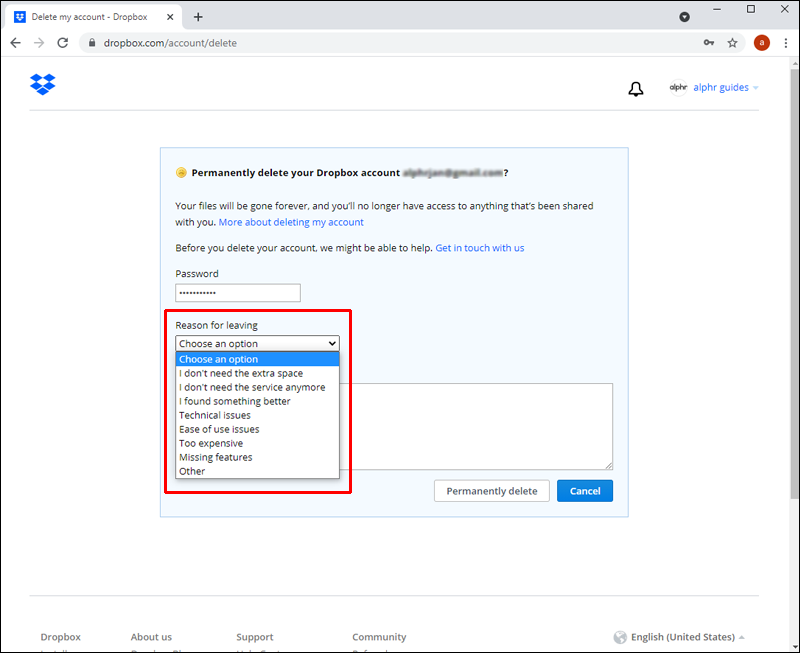Select "Other" as leaving reason
This screenshot has height=653, width=800.
pyautogui.click(x=192, y=471)
